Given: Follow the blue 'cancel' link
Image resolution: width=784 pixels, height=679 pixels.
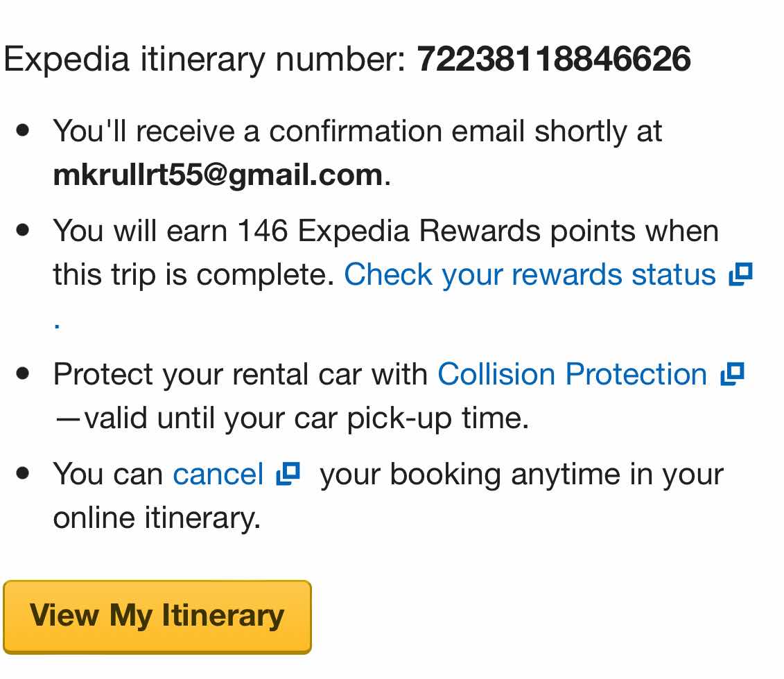Looking at the screenshot, I should (x=218, y=474).
